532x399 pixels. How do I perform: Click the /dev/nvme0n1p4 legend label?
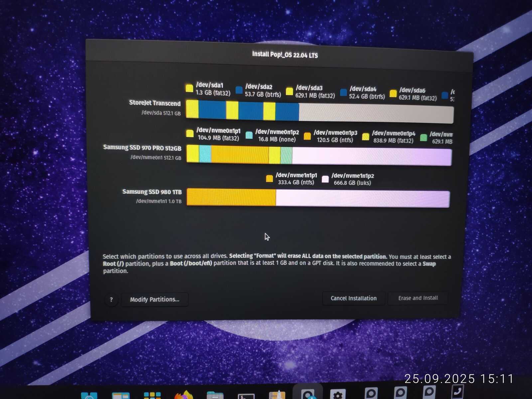pos(394,134)
